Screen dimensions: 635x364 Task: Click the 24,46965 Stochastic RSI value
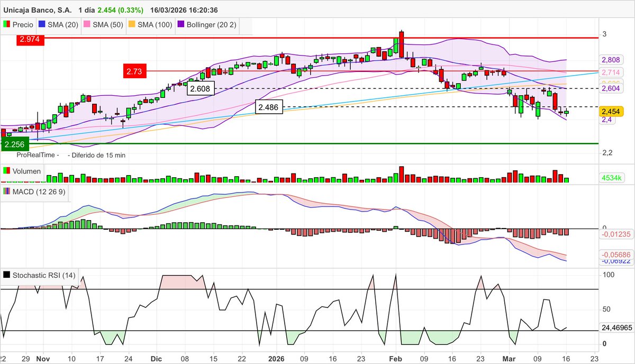616,328
